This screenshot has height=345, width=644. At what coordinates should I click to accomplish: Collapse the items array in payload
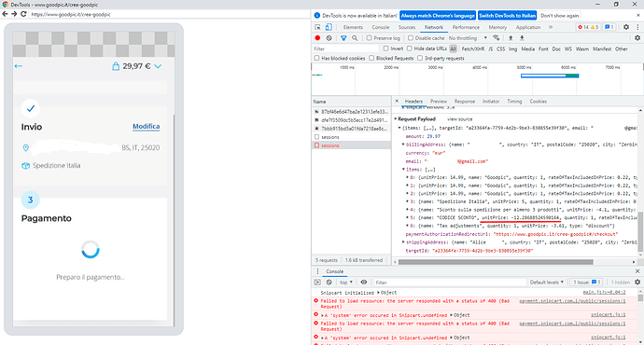(403, 169)
